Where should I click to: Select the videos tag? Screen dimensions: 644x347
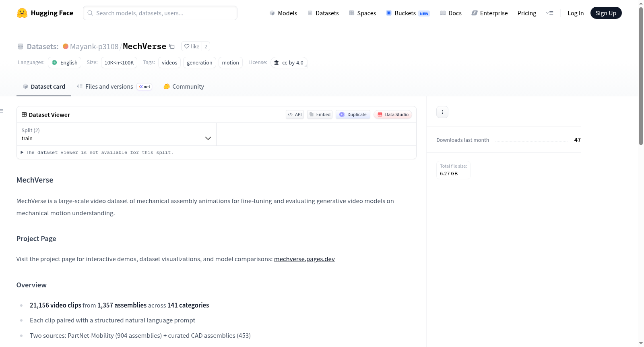click(169, 62)
